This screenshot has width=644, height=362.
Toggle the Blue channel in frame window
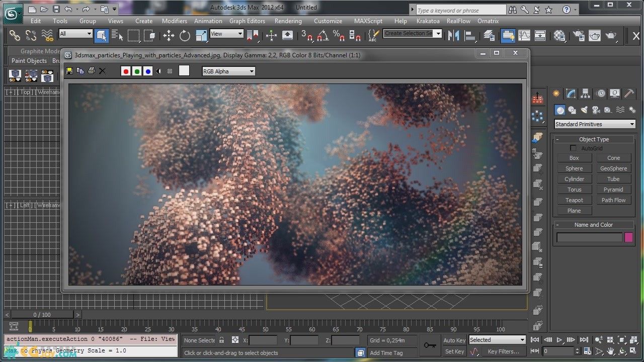(148, 71)
